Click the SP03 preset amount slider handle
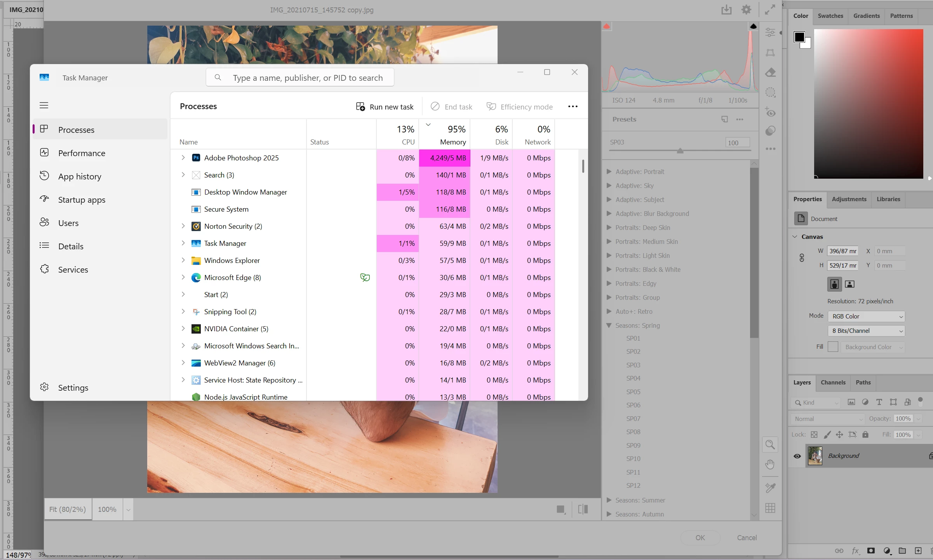The width and height of the screenshot is (933, 560). tap(680, 151)
